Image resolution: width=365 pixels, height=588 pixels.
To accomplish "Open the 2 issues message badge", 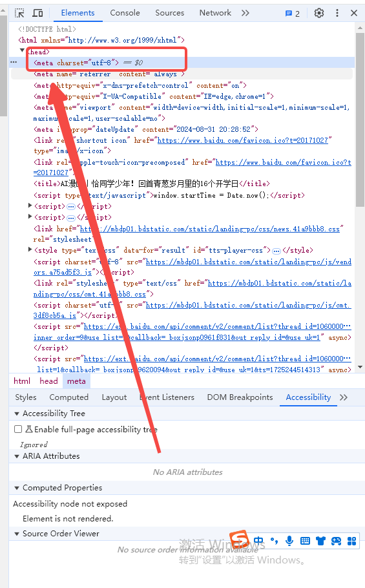I will pos(292,14).
